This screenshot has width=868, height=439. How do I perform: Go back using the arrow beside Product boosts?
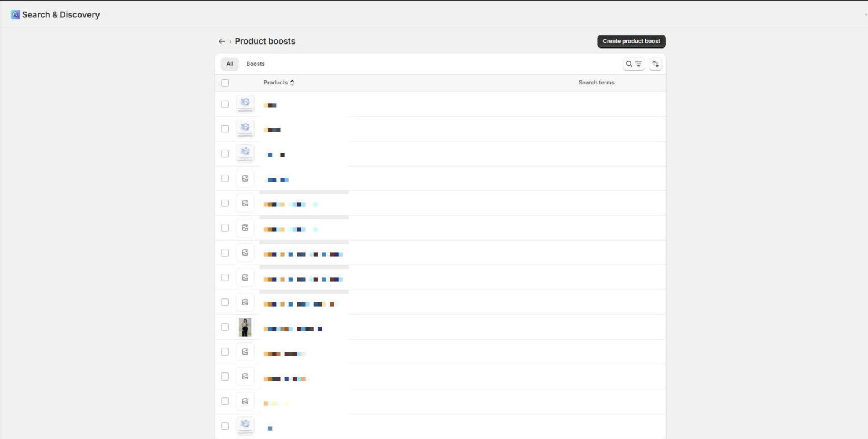(222, 41)
